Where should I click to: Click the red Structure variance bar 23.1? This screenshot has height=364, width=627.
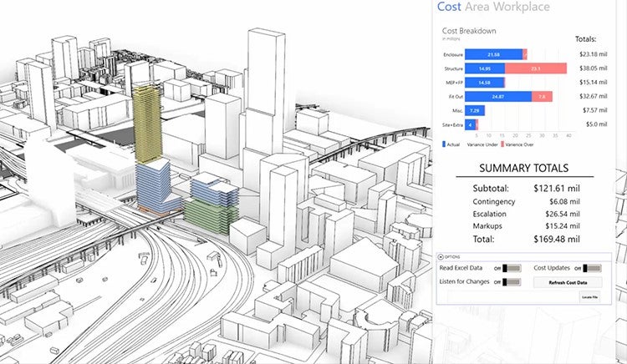click(x=536, y=68)
